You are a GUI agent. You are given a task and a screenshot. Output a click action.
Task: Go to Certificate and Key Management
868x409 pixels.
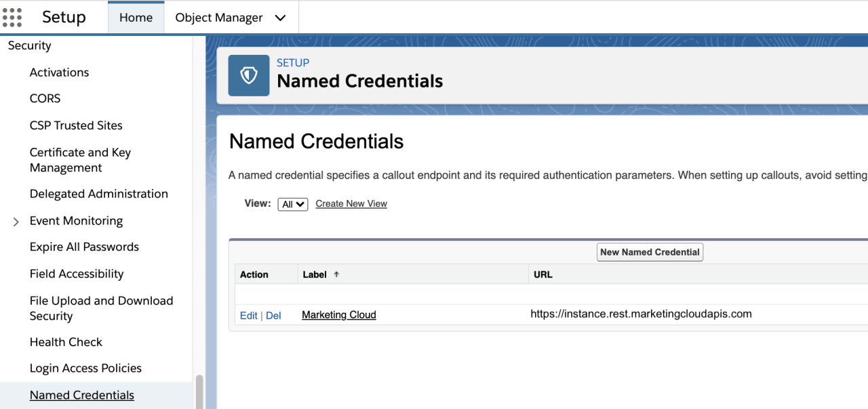(x=80, y=160)
